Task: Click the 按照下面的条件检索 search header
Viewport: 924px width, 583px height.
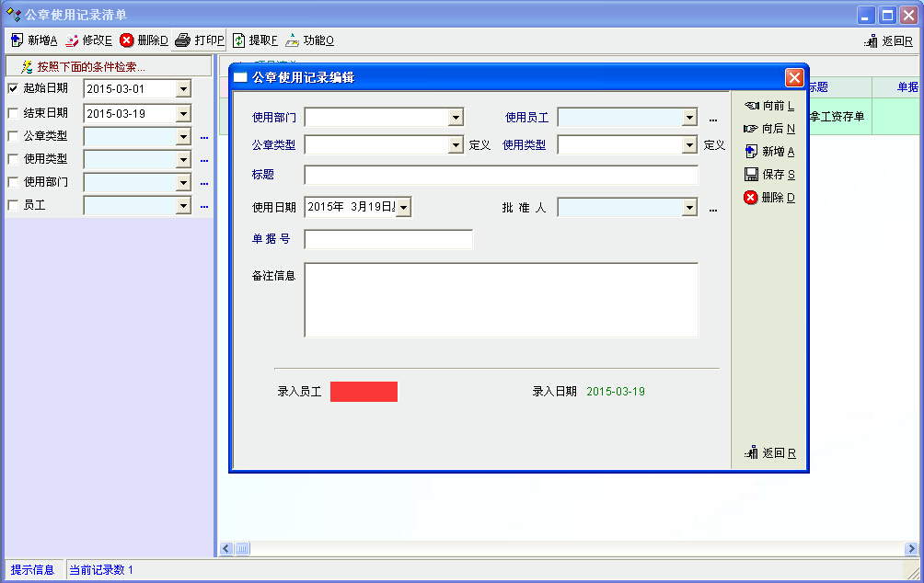Action: point(83,67)
